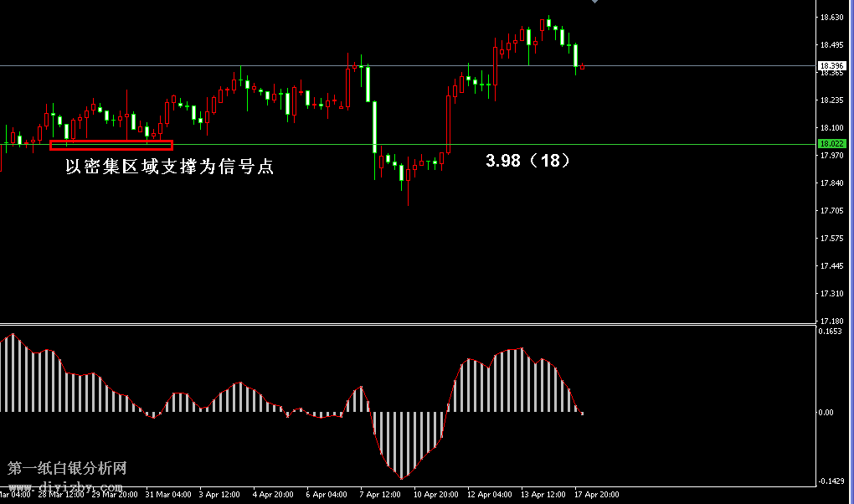854x504 pixels.
Task: Click the Chinese annotation text under red box
Action: (170, 167)
